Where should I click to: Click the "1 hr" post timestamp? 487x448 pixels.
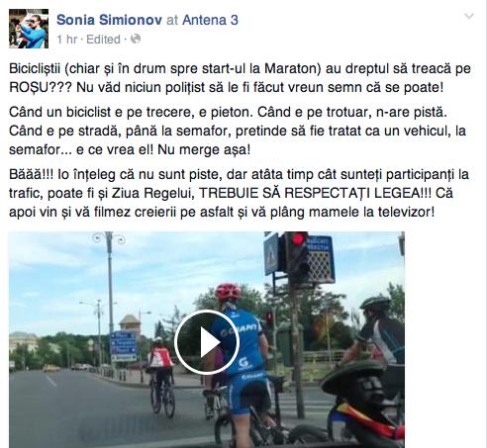66,40
